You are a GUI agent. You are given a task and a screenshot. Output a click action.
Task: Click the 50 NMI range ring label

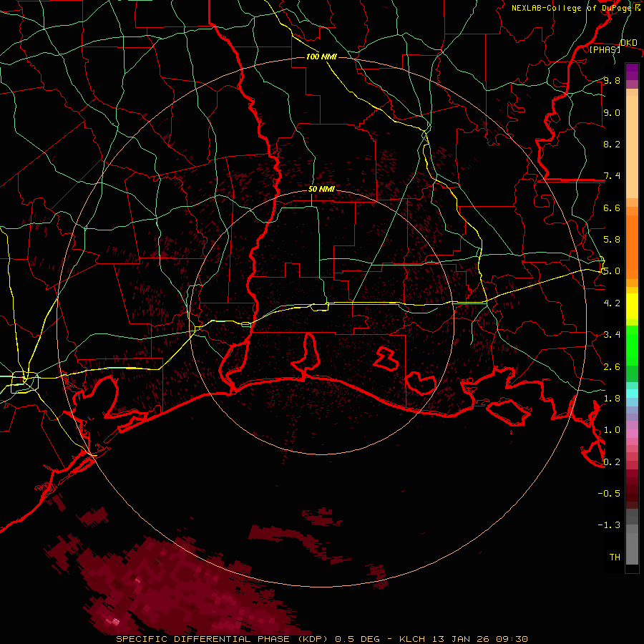321,190
